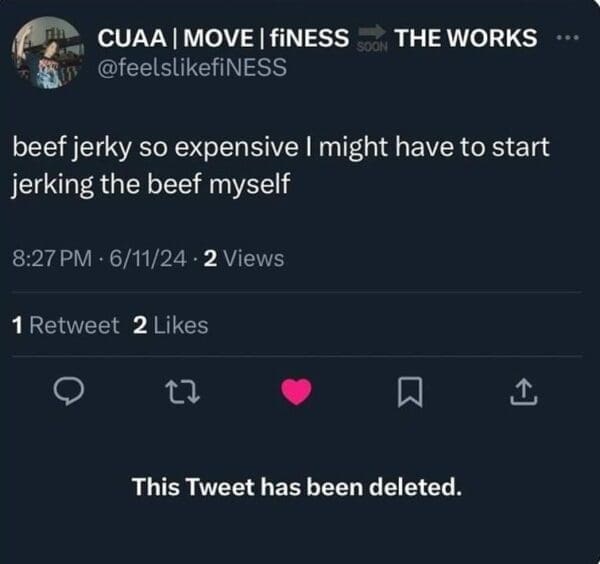The height and width of the screenshot is (564, 600).
Task: Show who retweeted via 1 Retweet
Action: [64, 325]
